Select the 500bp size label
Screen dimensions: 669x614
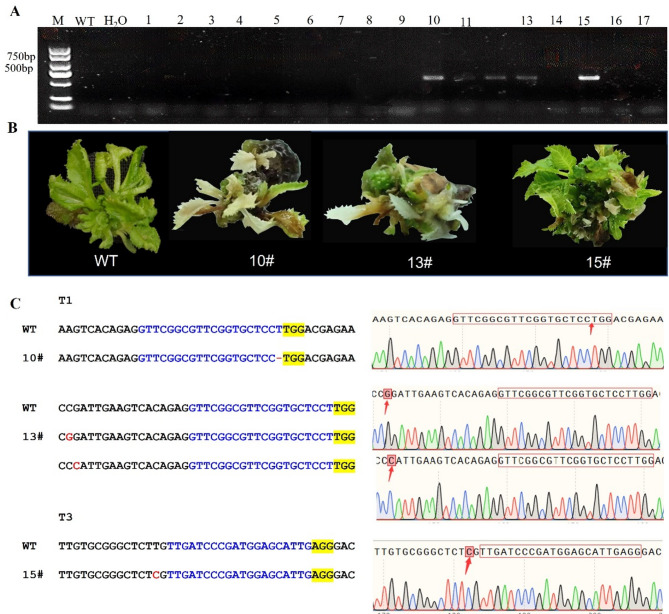[19, 68]
